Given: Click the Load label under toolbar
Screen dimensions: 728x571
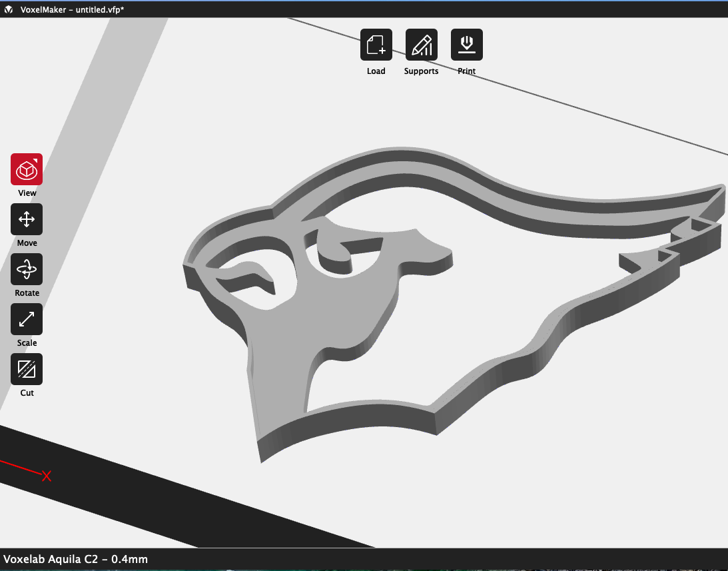Looking at the screenshot, I should (376, 71).
